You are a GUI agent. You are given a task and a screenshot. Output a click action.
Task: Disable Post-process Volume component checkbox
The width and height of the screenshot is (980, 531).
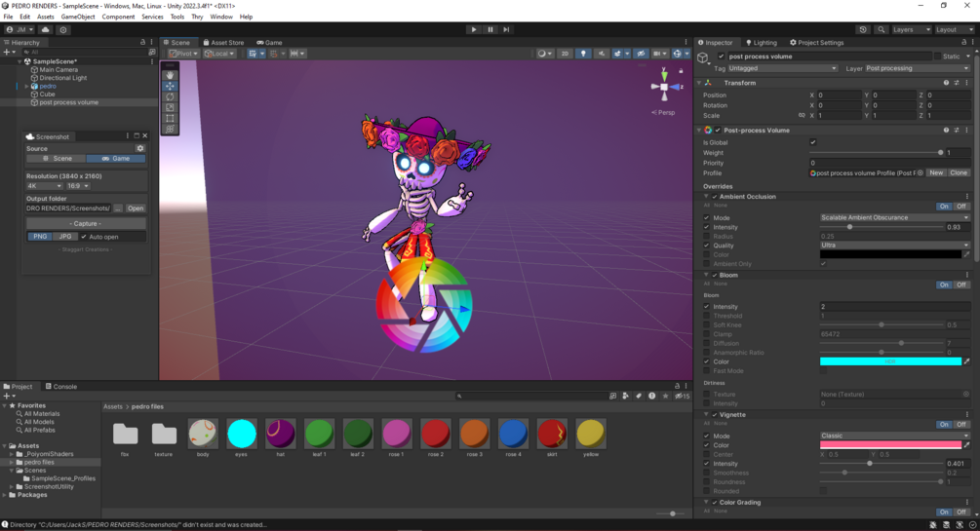point(718,130)
